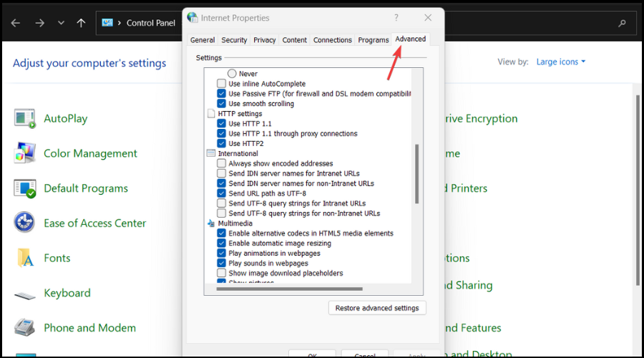Click the HTTP settings category icon
644x358 pixels.
tap(211, 113)
